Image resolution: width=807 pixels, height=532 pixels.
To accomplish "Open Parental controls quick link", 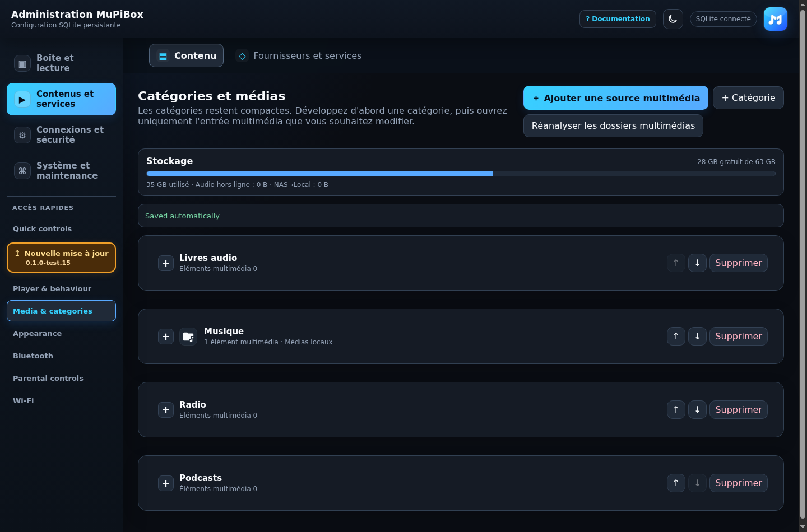I will (x=61, y=378).
